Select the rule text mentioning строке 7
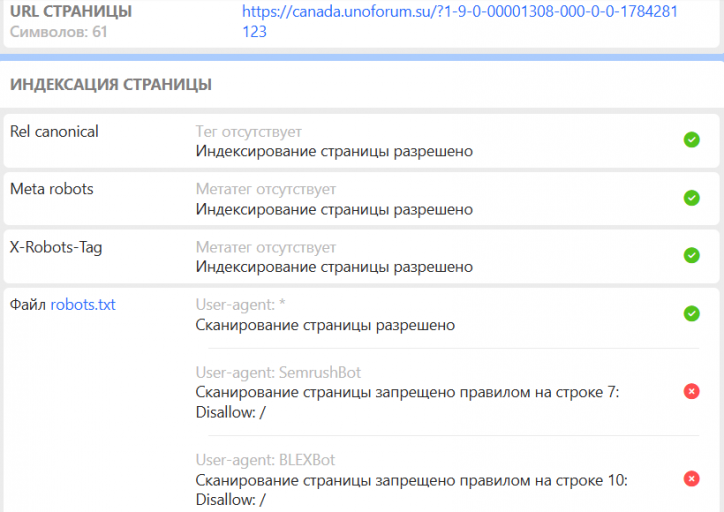The height and width of the screenshot is (512, 724). coord(407,402)
